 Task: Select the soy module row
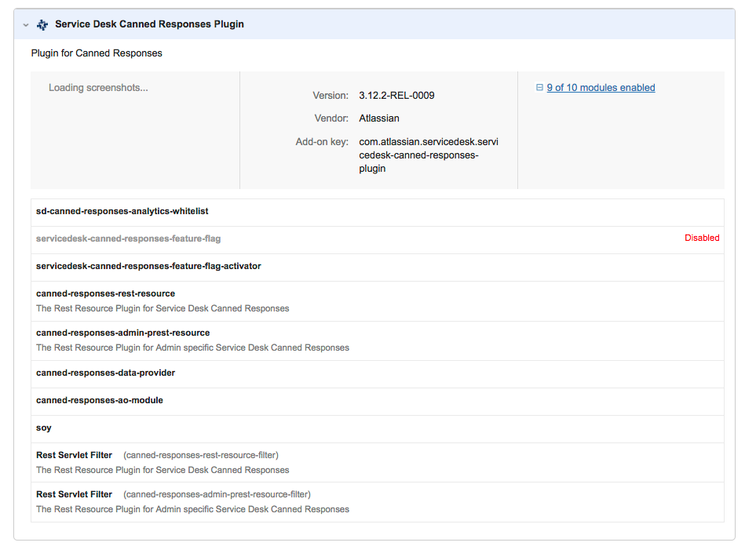pyautogui.click(x=378, y=429)
